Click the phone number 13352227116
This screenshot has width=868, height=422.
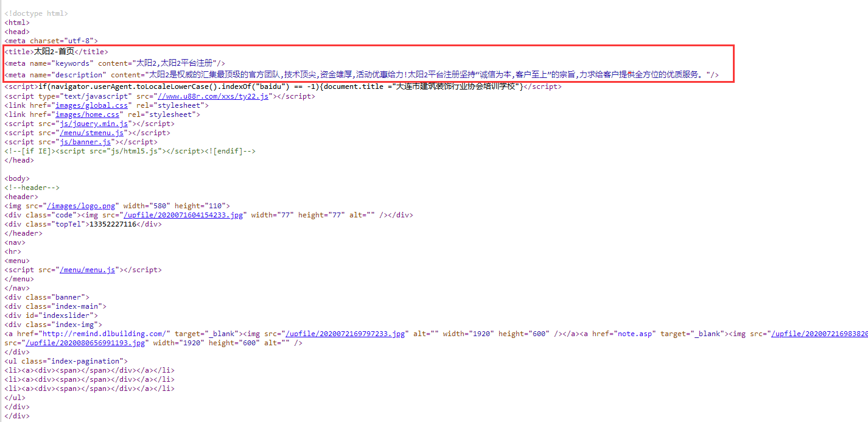pos(112,224)
